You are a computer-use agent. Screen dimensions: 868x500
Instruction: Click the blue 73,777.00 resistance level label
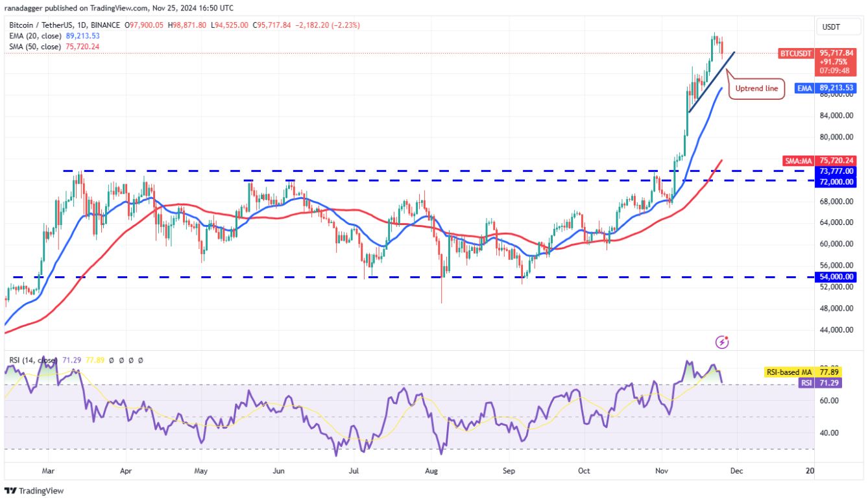point(835,170)
